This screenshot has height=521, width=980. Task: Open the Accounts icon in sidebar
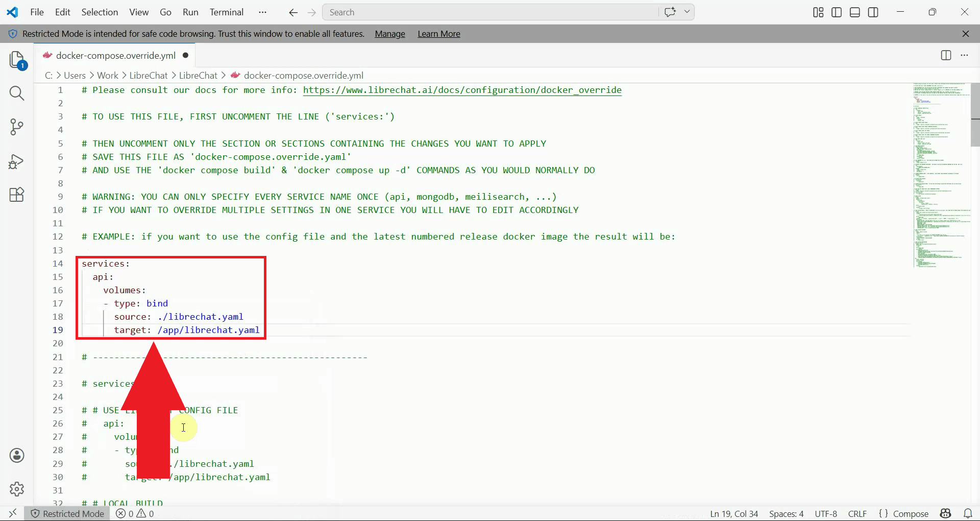[x=17, y=455]
